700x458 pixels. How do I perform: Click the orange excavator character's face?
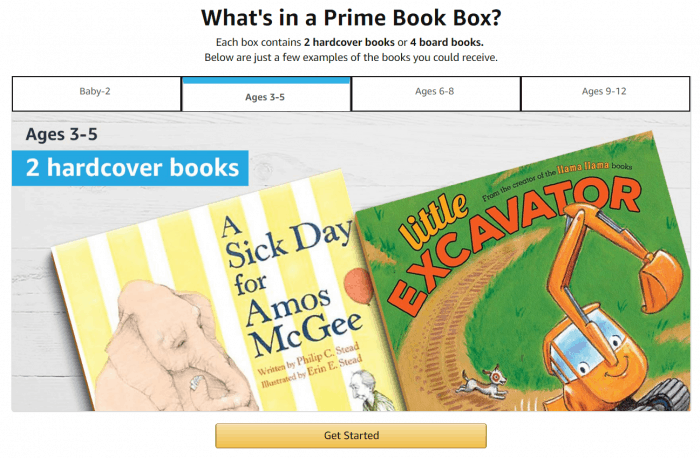coord(596,353)
